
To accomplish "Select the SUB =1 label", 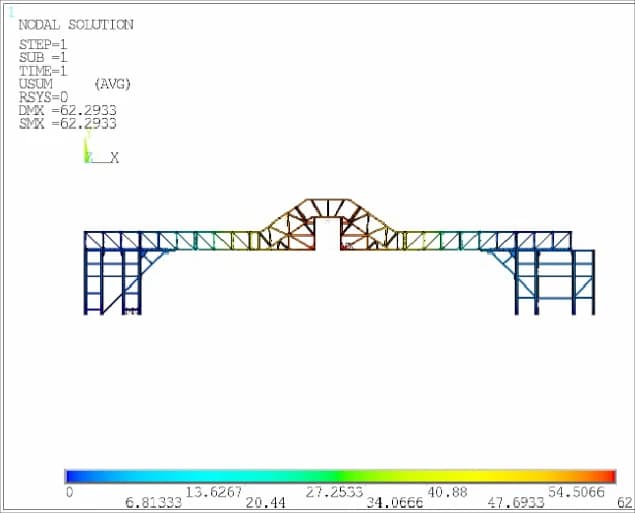I will tap(43, 57).
